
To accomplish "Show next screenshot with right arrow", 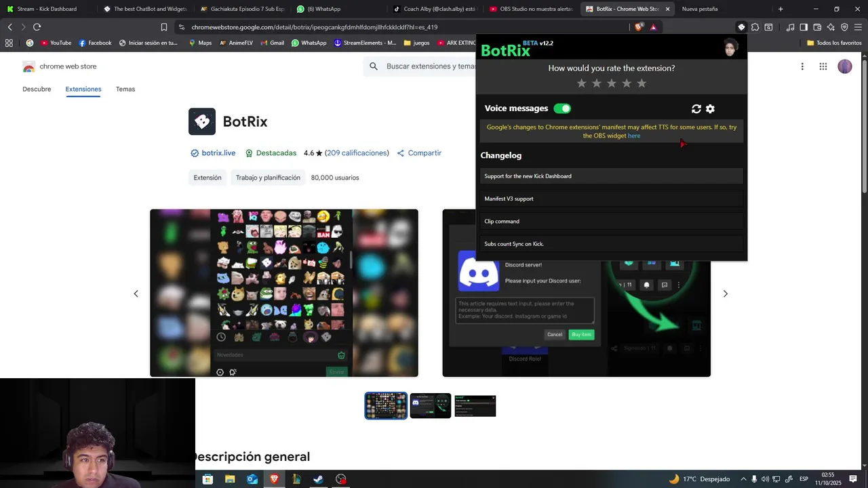I will tap(725, 293).
